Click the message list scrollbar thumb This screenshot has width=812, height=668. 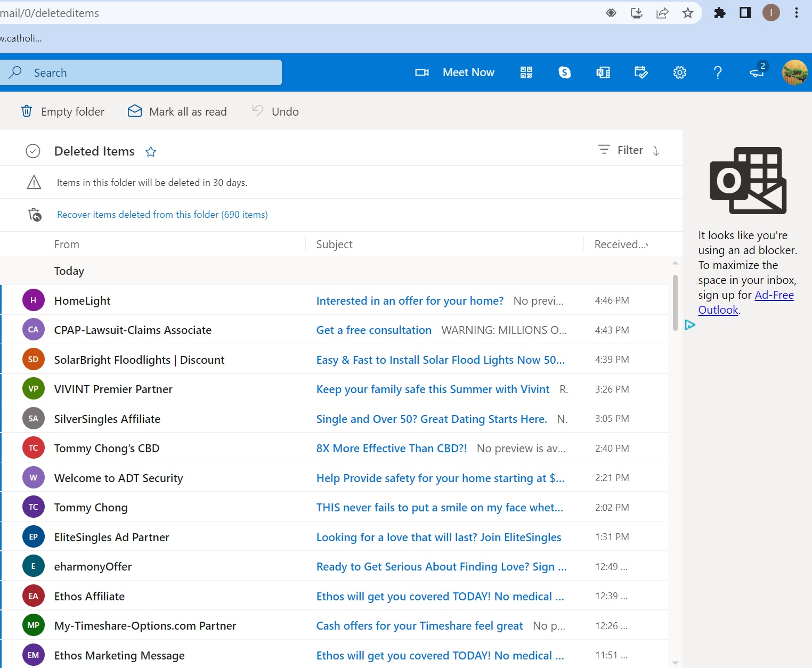tap(675, 303)
